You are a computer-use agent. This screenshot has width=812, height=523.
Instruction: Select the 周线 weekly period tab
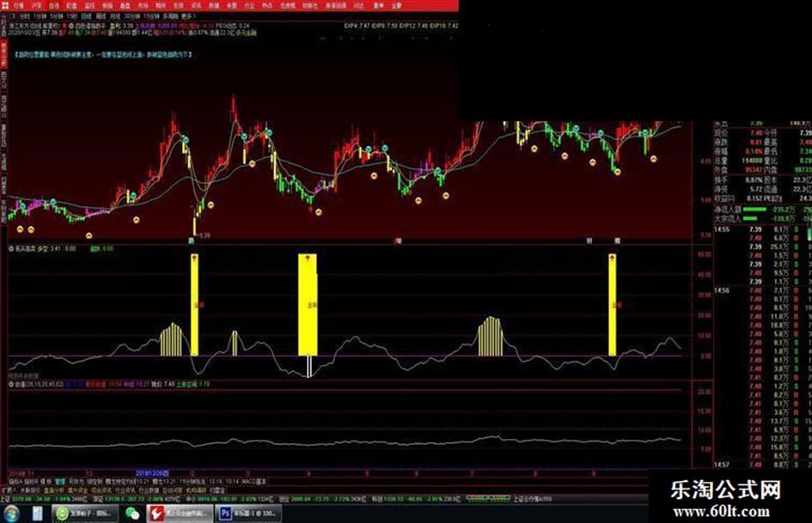pos(100,16)
